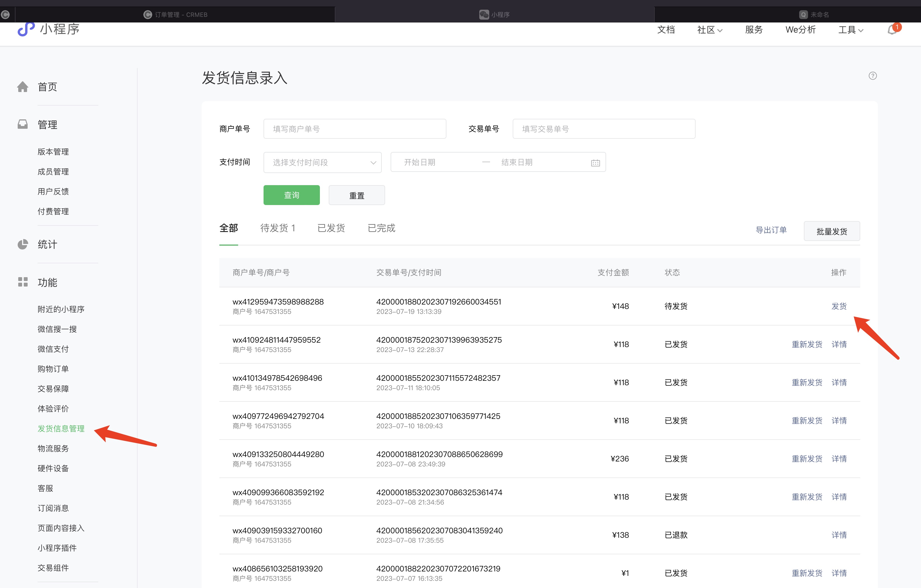
Task: Expand the 选择支付时间段 dropdown
Action: (x=322, y=162)
